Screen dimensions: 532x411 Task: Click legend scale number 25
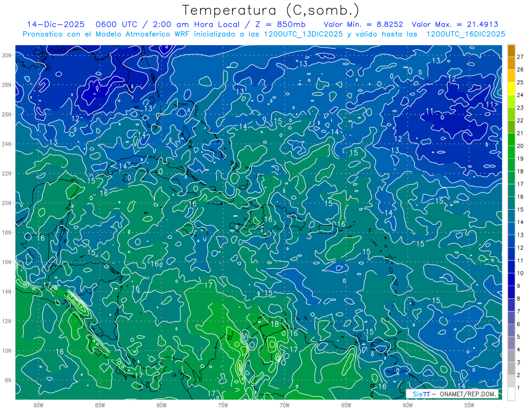(520, 82)
